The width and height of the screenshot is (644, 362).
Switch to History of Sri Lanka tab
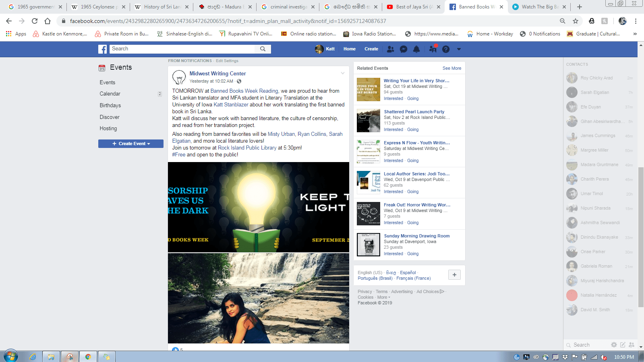pyautogui.click(x=162, y=7)
